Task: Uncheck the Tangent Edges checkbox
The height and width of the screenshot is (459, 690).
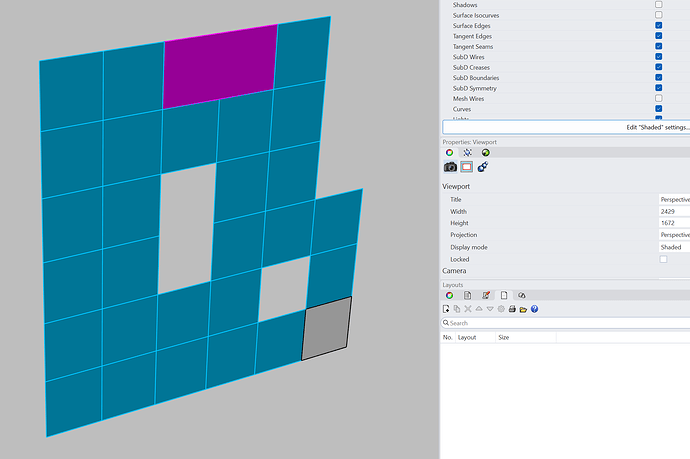Action: click(658, 36)
